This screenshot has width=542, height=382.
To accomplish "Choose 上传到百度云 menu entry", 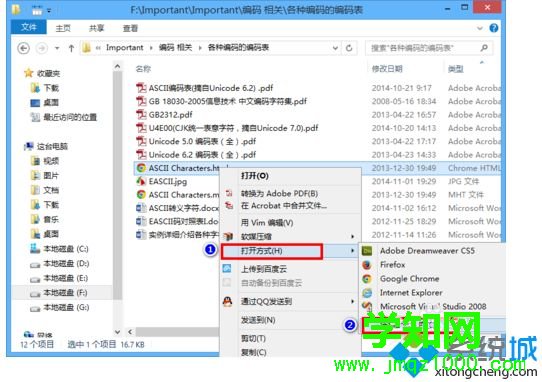I will 264,269.
